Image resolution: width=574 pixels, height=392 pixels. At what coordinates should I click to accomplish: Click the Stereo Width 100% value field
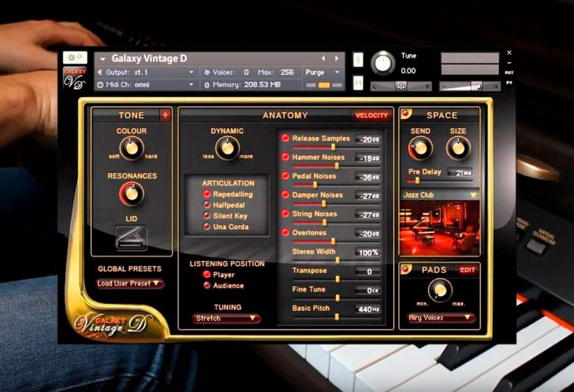[368, 253]
